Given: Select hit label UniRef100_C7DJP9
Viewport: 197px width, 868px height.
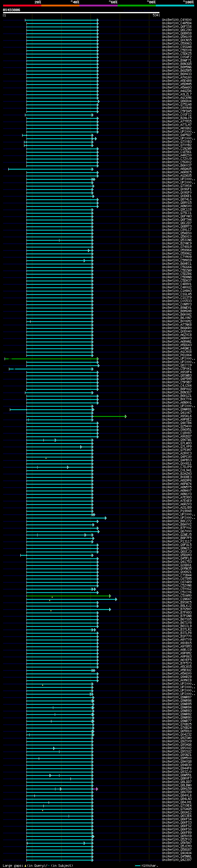Looking at the screenshot, I should 176,467.
